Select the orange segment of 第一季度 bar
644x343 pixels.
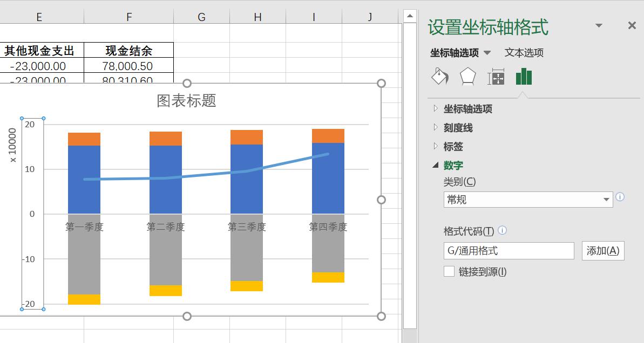(84, 139)
